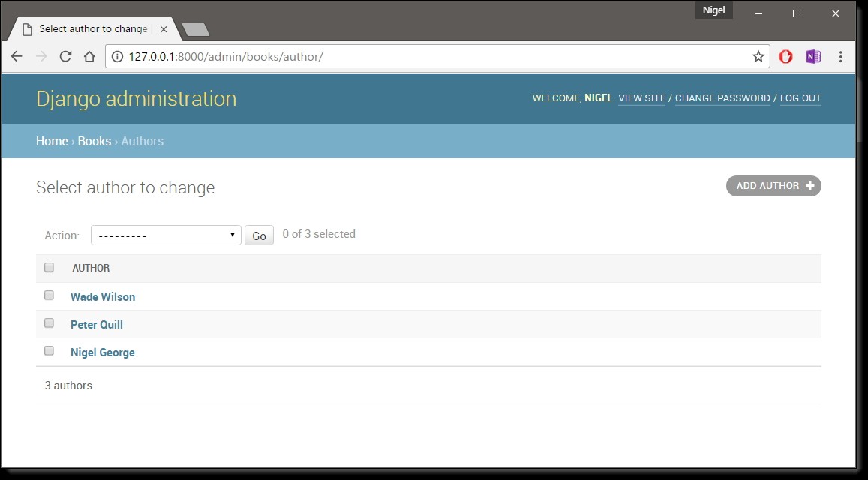Screen dimensions: 868x480
Task: Go to Home in the breadcrumb
Action: [52, 141]
